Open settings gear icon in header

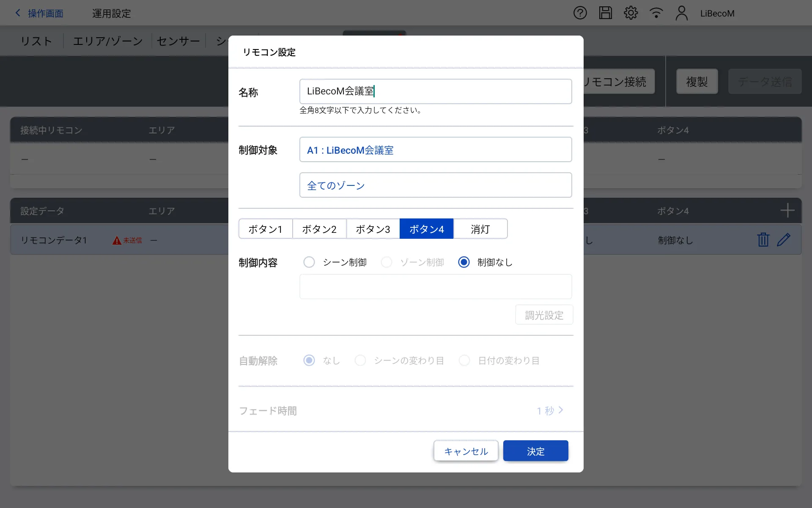pyautogui.click(x=631, y=13)
